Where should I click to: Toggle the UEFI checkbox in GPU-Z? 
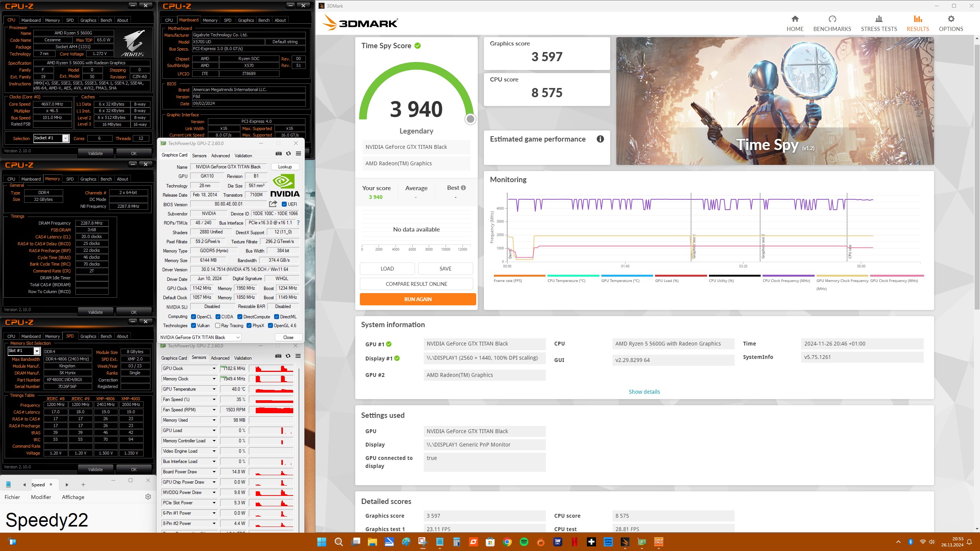[284, 204]
